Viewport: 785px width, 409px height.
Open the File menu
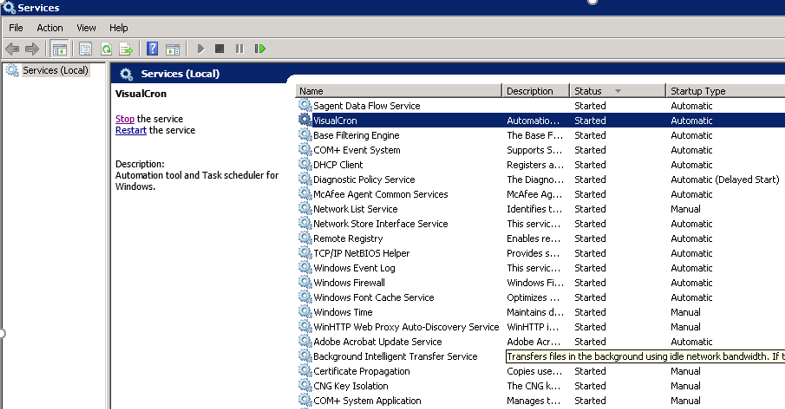[16, 28]
